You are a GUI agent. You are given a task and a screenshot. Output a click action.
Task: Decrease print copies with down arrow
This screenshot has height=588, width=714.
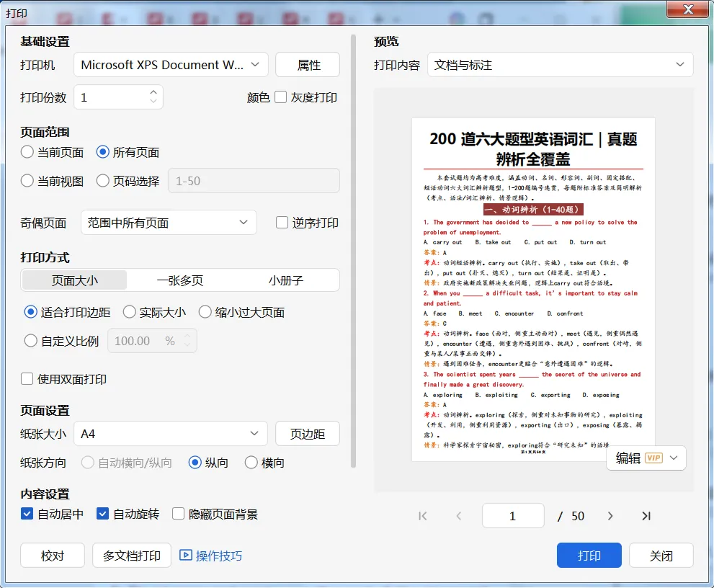tap(153, 101)
